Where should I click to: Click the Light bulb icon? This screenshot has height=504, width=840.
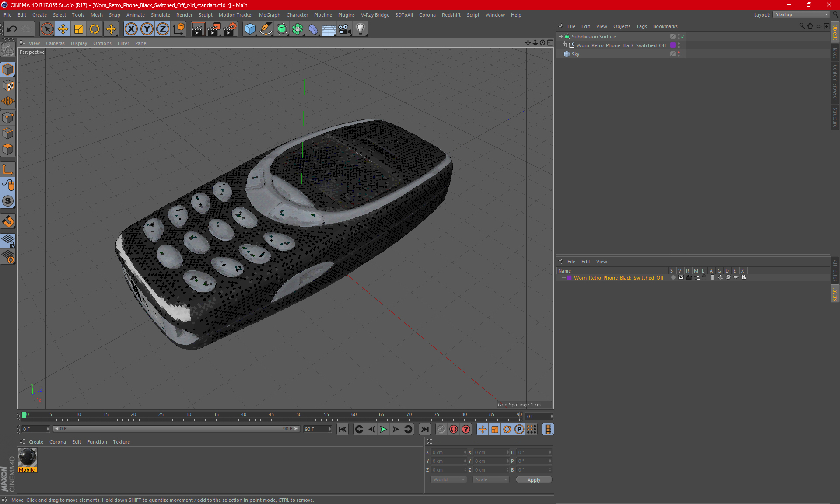point(360,29)
